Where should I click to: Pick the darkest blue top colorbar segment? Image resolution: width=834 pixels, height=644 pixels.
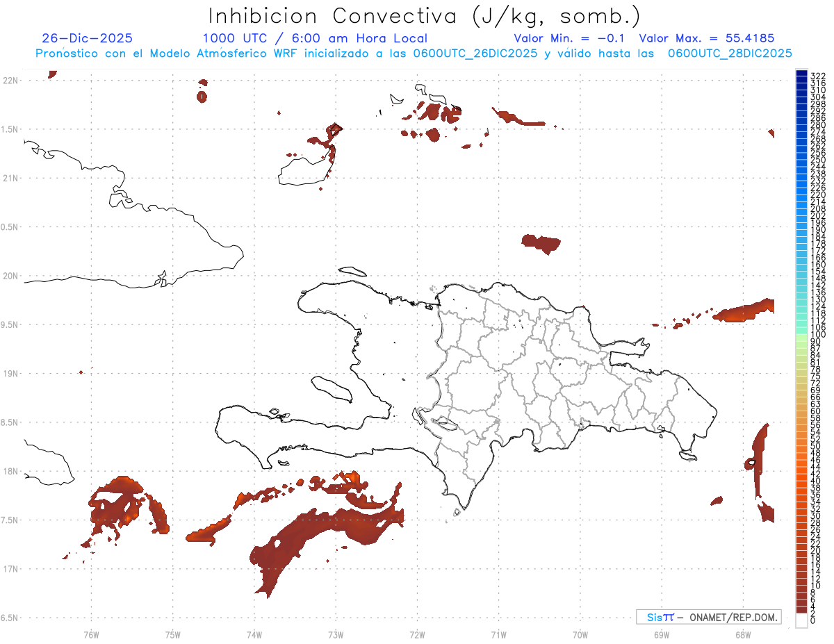tap(801, 73)
